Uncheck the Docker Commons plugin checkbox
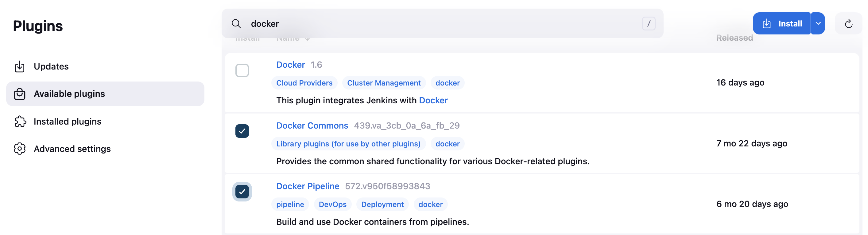This screenshot has width=868, height=235. [242, 131]
